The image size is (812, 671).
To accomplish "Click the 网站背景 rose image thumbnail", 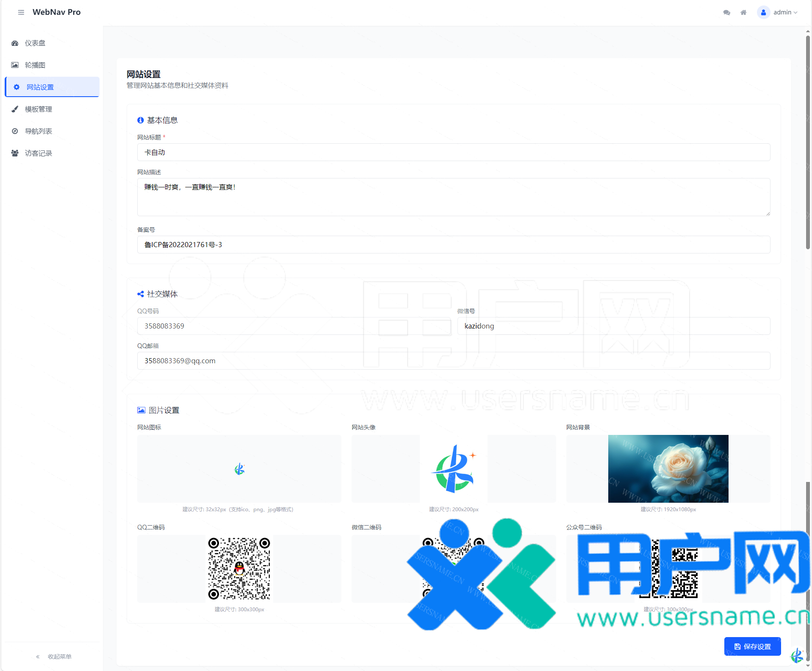I will [x=668, y=468].
